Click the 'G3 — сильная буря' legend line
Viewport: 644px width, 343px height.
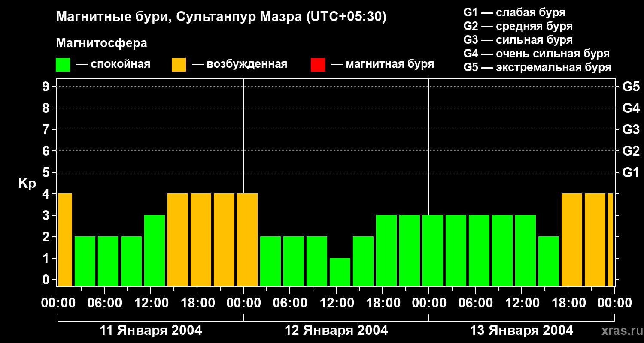point(518,40)
